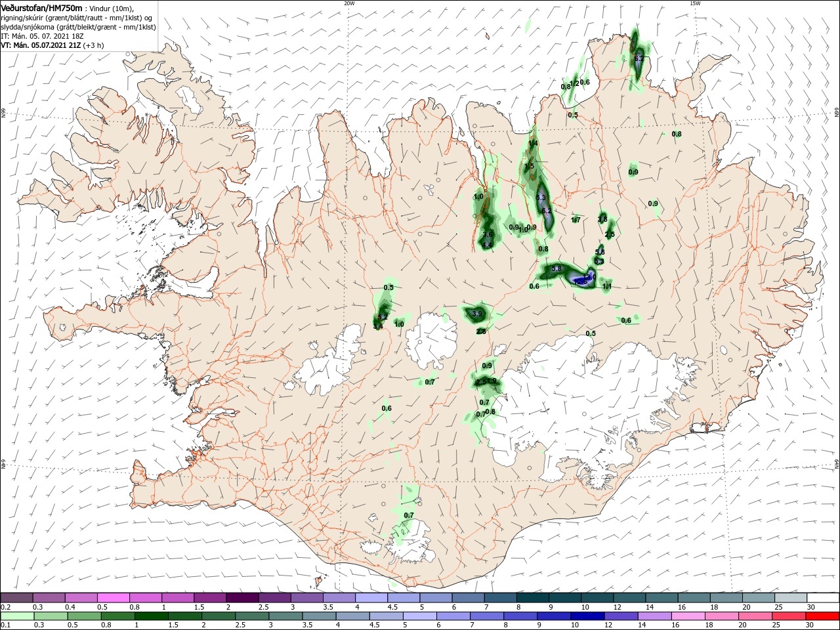The image size is (840, 630).
Task: Click the '15W' longitude label
Action: pyautogui.click(x=695, y=3)
